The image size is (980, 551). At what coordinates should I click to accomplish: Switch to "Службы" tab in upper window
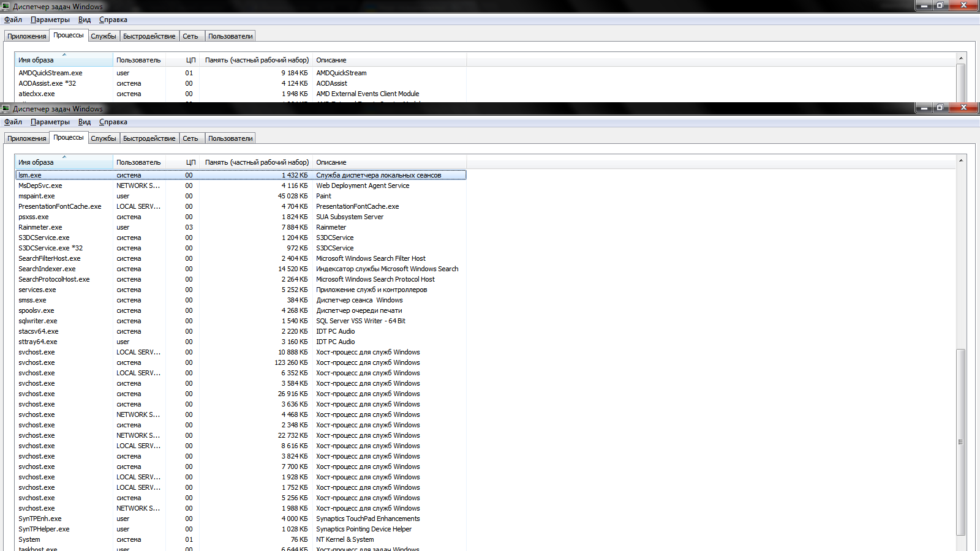tap(104, 36)
